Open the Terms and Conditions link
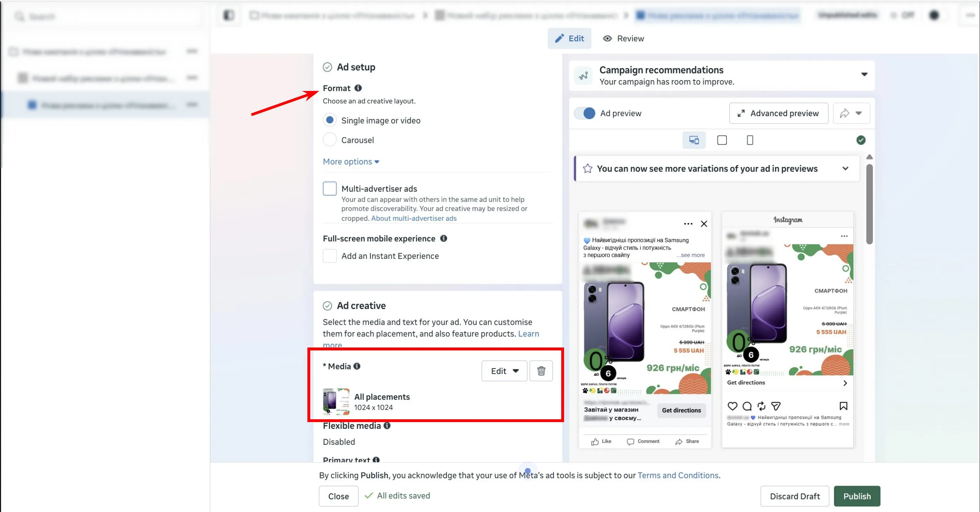This screenshot has width=980, height=512. point(678,475)
